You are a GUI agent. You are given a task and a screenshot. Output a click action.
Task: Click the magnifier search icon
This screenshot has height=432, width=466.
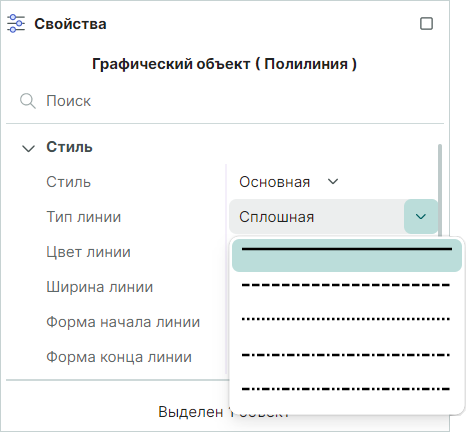coord(28,101)
